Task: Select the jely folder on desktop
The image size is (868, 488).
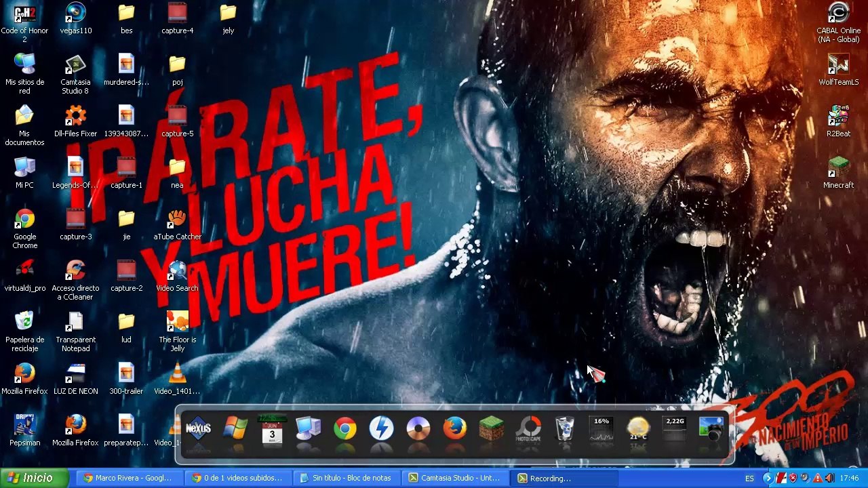Action: coord(228,18)
